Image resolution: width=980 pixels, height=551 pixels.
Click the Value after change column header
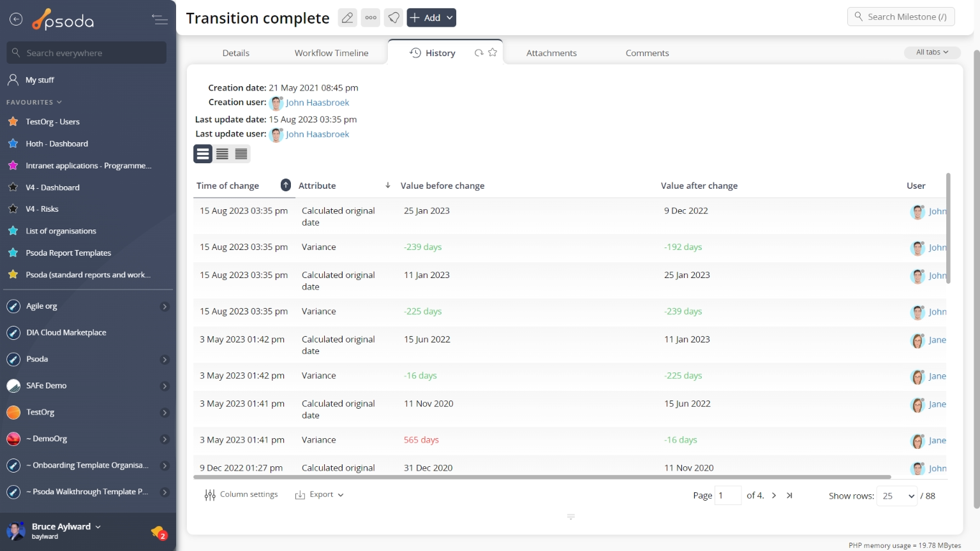699,186
